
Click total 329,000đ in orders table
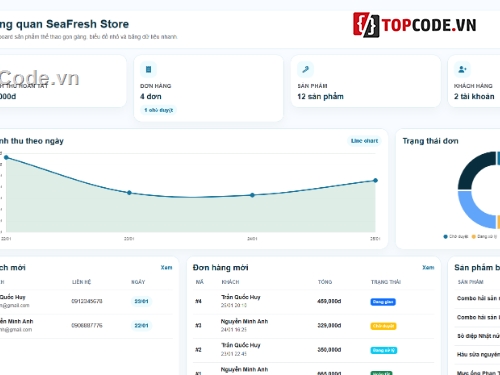click(x=329, y=325)
